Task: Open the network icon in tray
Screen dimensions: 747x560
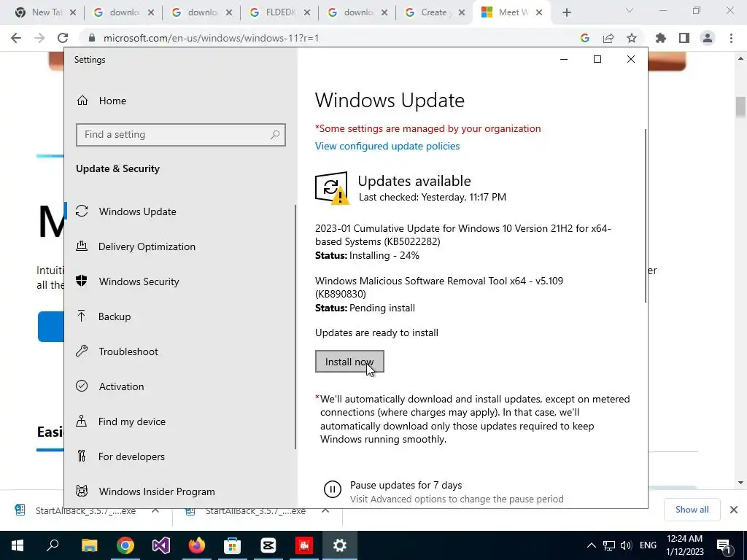Action: click(x=609, y=545)
